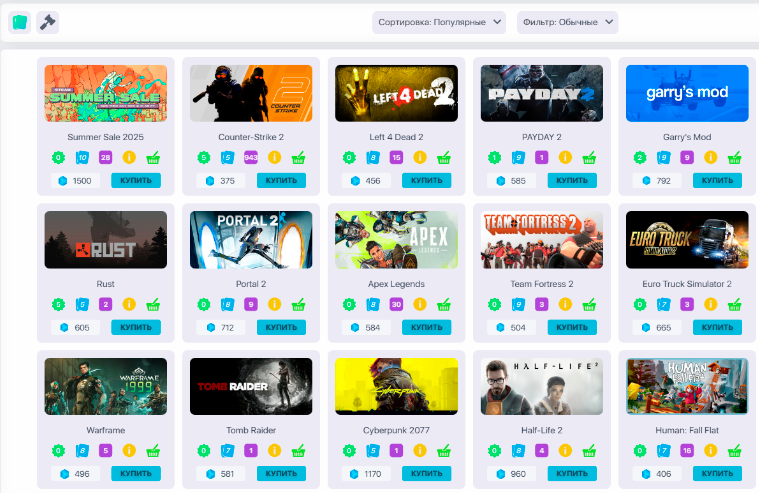The height and width of the screenshot is (493, 759).
Task: Click the blue cards badge on Left 4 Dead 2
Action: pyautogui.click(x=373, y=157)
